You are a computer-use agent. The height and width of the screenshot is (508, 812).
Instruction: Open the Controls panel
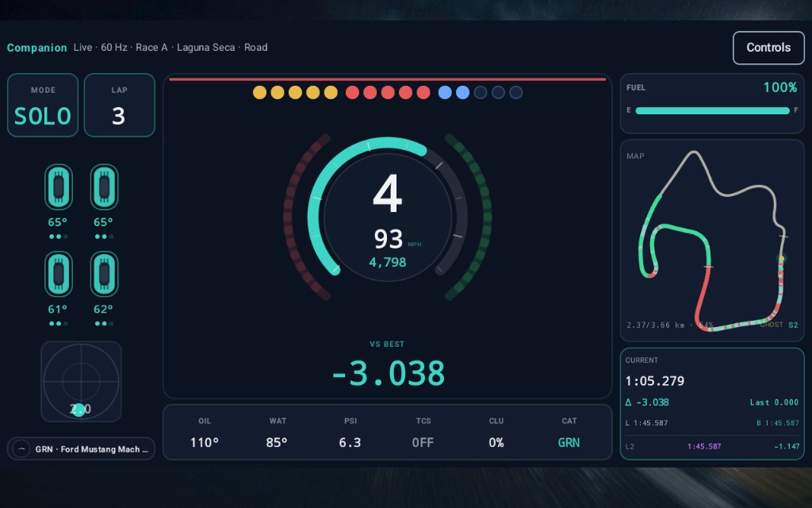click(768, 48)
